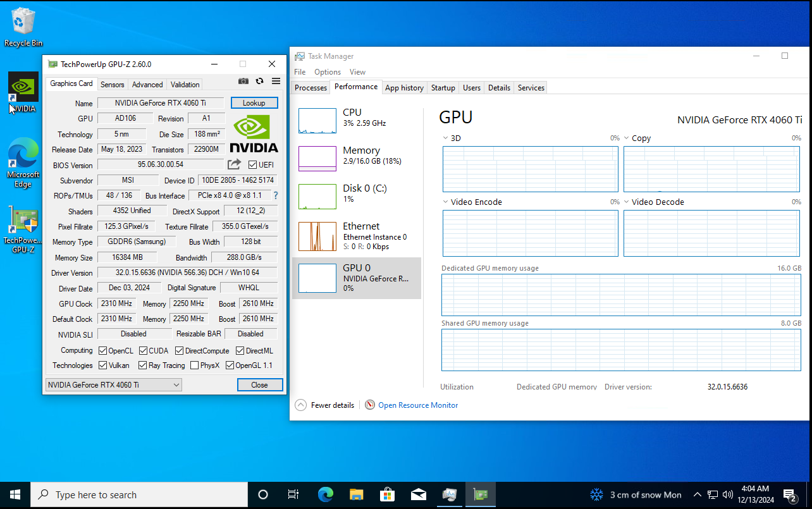Open the GPU-Z hamburger menu
Screen dimensions: 812x509
276,81
